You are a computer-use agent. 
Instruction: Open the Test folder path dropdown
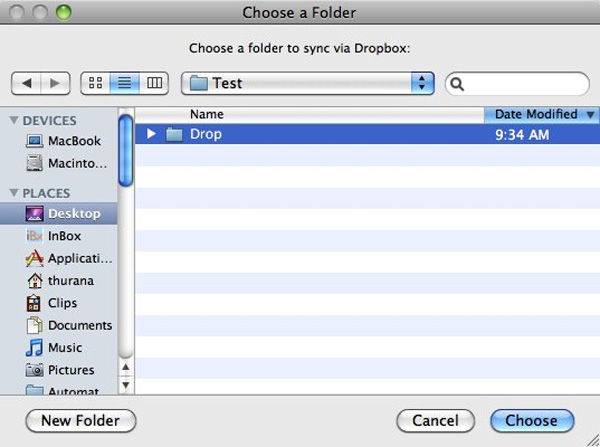point(308,83)
